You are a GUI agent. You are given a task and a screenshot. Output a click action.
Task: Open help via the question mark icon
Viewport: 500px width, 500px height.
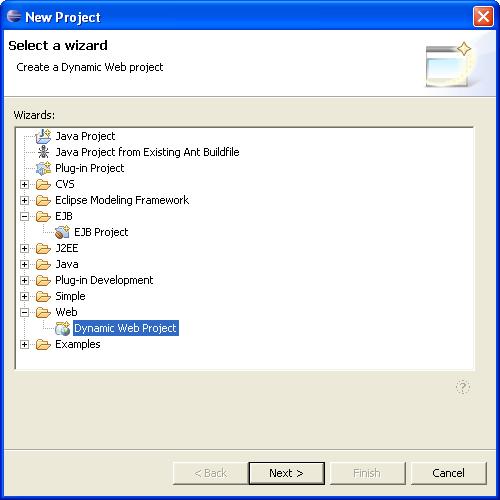click(463, 387)
